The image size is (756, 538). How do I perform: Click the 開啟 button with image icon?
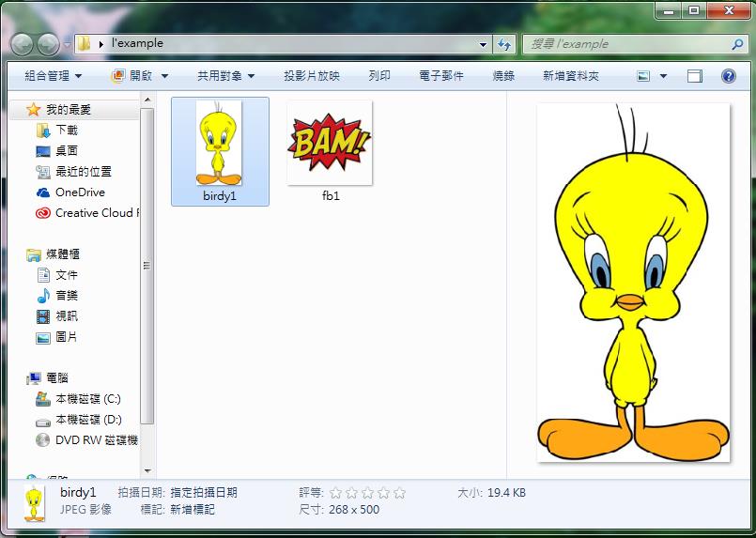pos(131,76)
